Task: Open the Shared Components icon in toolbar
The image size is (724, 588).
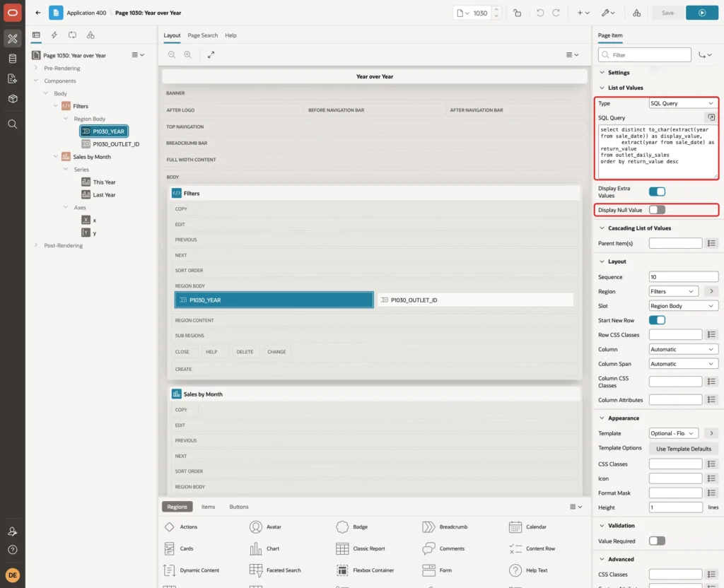Action: click(x=636, y=13)
